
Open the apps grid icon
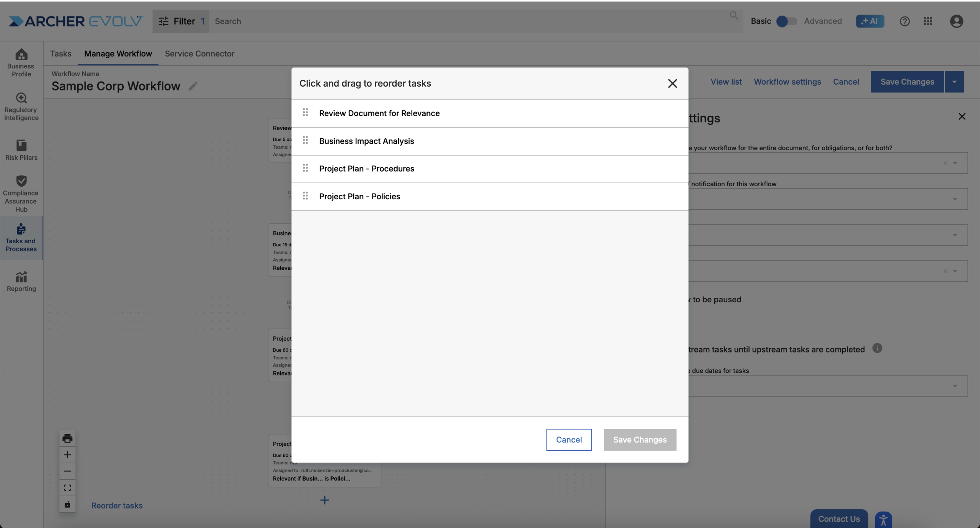[x=928, y=21]
